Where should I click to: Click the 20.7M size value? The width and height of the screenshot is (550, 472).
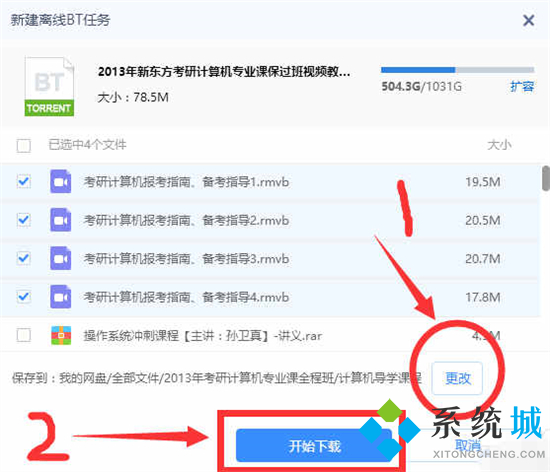point(483,259)
